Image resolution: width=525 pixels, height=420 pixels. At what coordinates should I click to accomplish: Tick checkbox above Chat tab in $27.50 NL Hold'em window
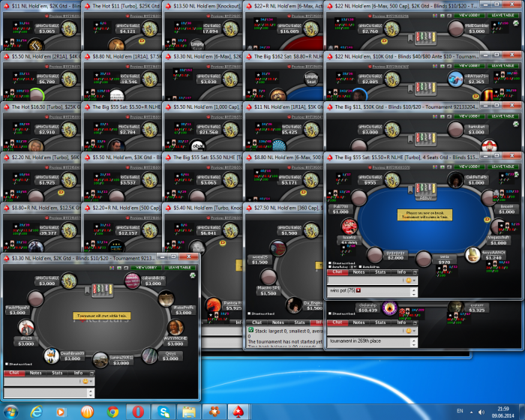[250, 313]
